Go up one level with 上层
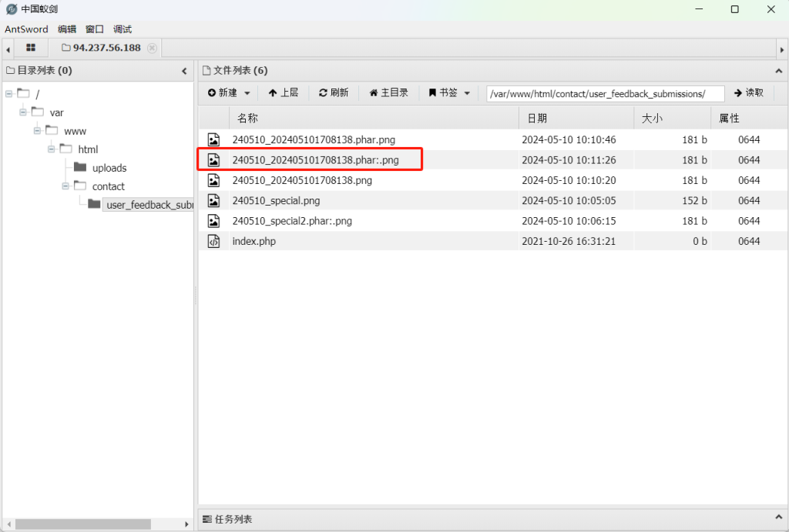Screen dimensions: 789x532 coord(284,92)
